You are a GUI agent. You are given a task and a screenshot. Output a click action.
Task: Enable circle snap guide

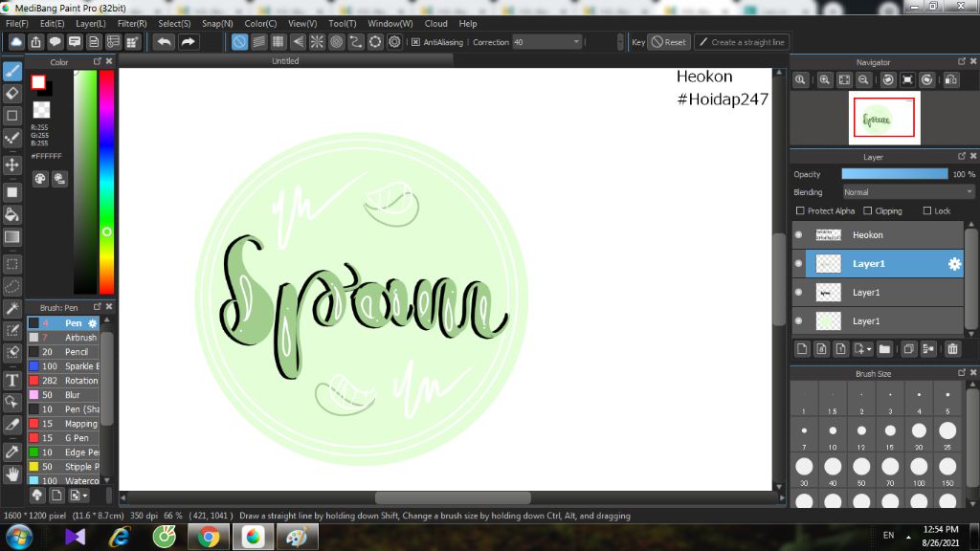336,42
